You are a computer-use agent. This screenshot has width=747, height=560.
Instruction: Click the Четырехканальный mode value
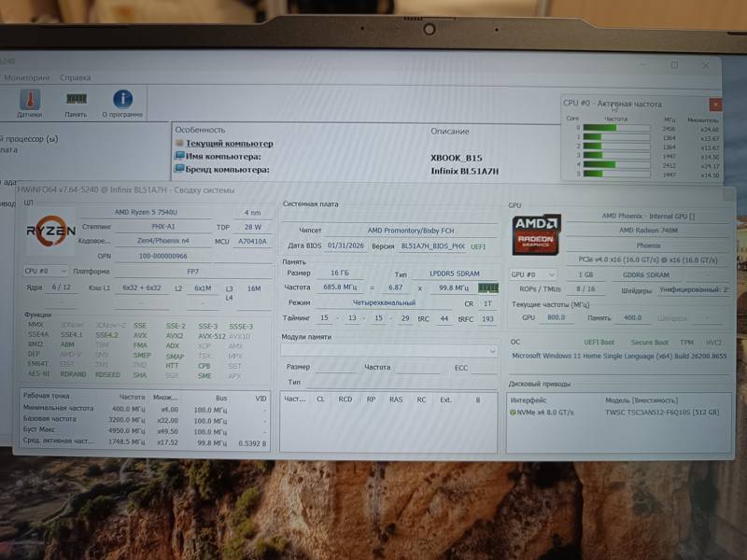point(384,302)
